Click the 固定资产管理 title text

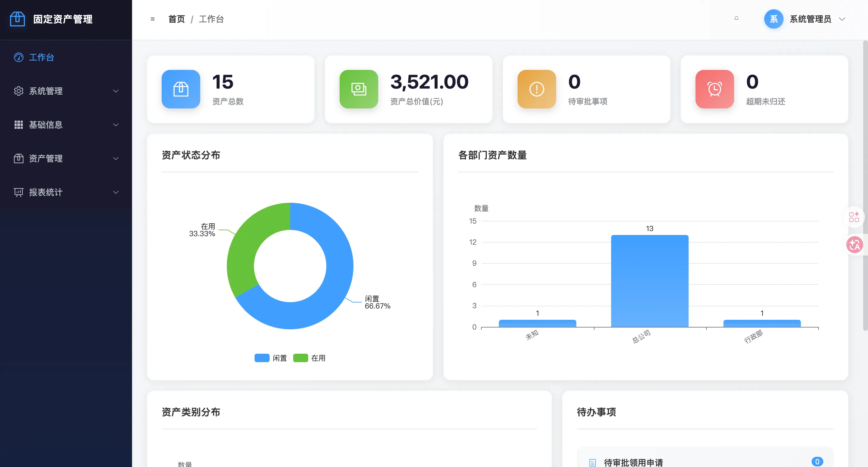(x=63, y=19)
